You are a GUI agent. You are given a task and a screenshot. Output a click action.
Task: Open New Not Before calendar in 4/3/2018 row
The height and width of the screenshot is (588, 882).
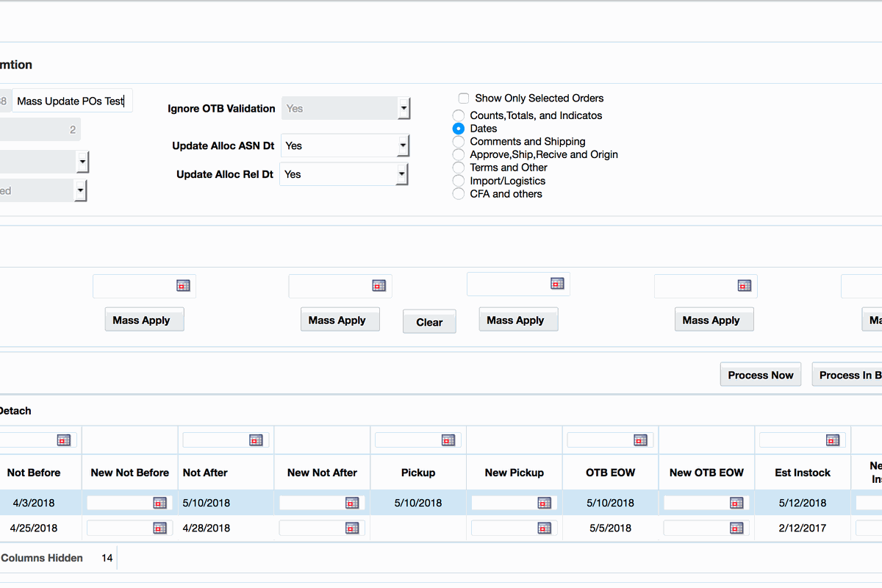tap(159, 503)
